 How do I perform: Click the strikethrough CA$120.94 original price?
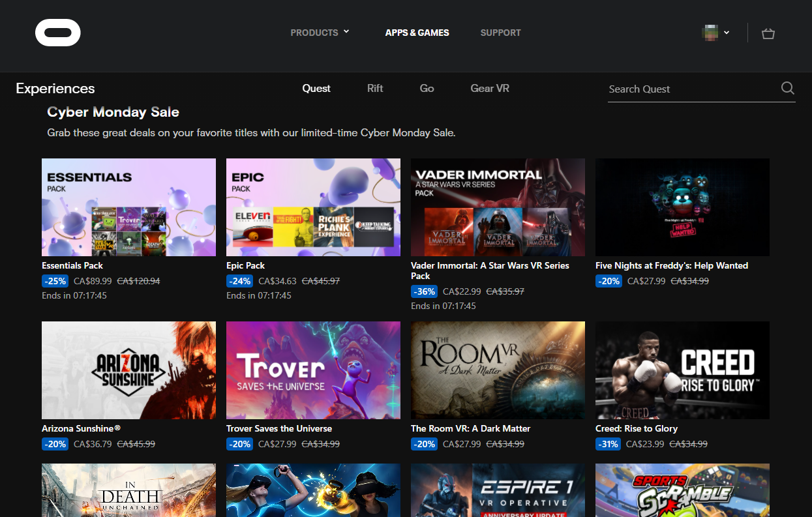click(138, 281)
